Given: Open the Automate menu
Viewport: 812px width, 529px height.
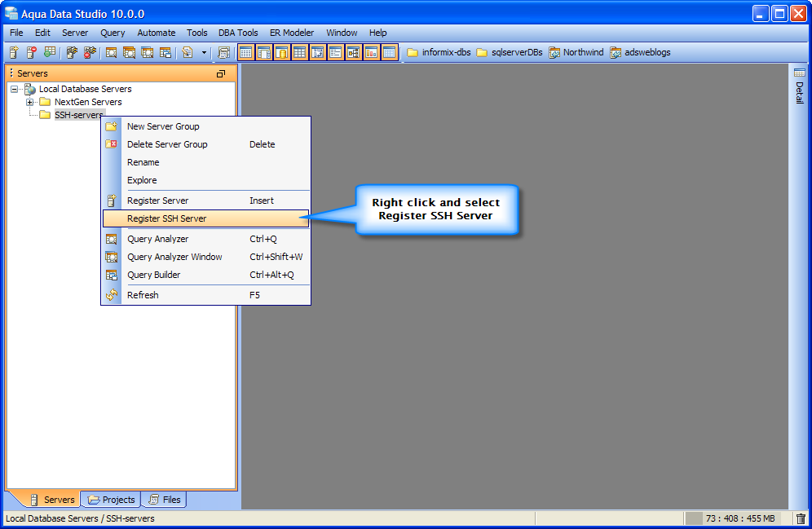Looking at the screenshot, I should (157, 33).
